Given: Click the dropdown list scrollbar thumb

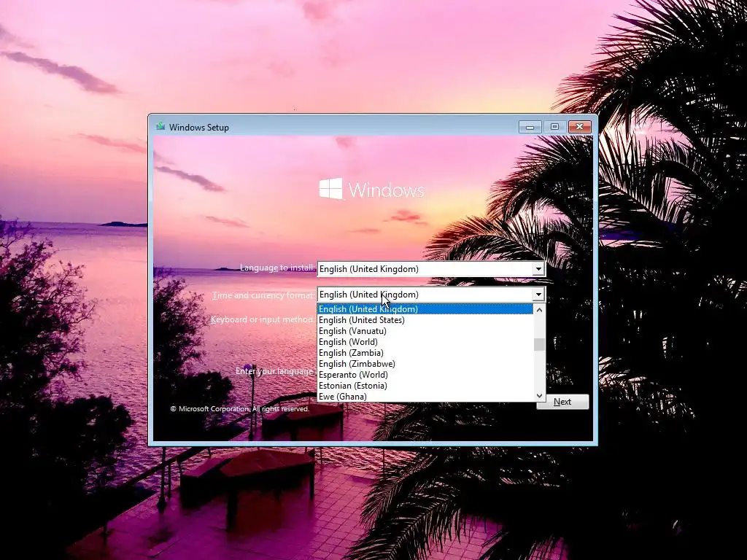Looking at the screenshot, I should (539, 344).
